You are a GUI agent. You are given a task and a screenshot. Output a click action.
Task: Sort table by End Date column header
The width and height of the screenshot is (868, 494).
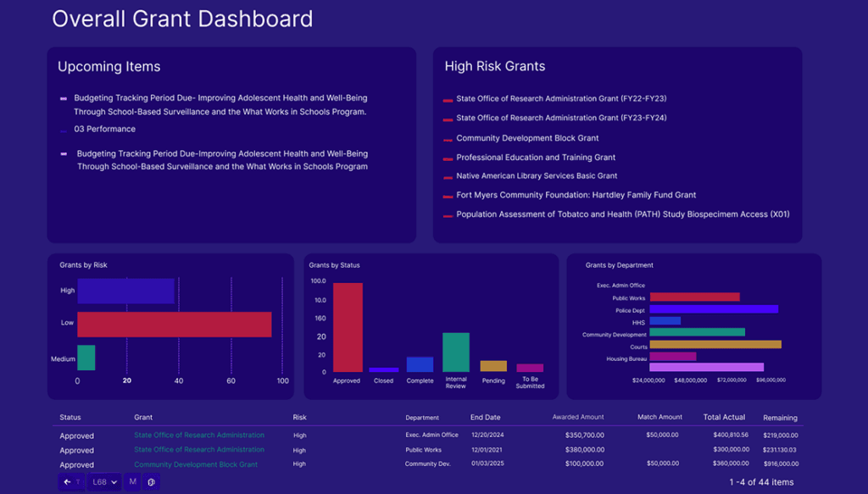[x=485, y=418]
